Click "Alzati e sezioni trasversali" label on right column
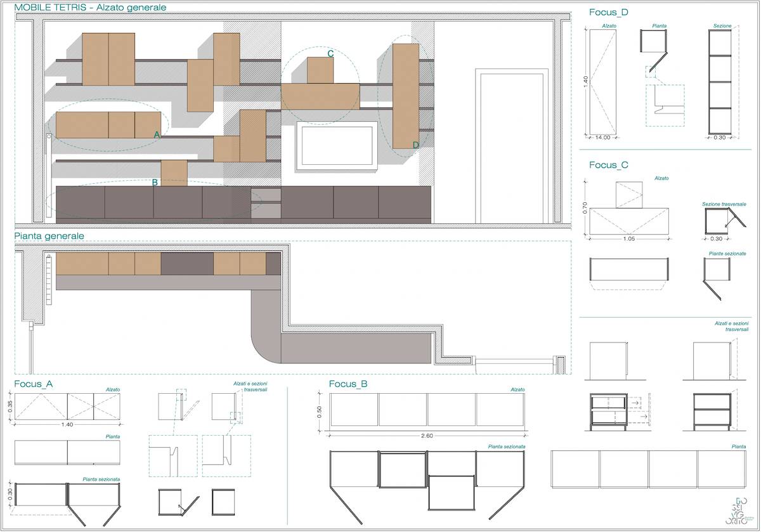This screenshot has height=532, width=761. pos(731,326)
